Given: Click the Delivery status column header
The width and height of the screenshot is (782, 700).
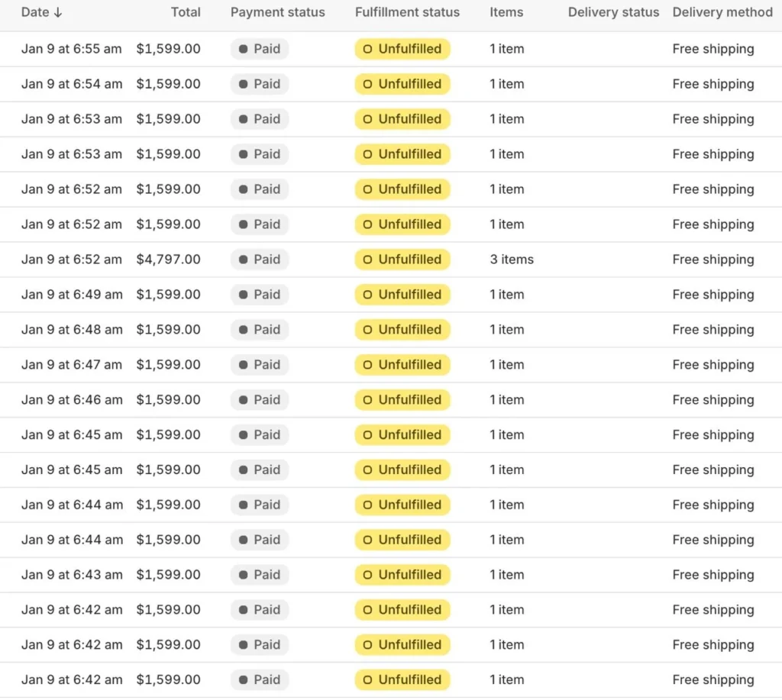Looking at the screenshot, I should pyautogui.click(x=613, y=12).
